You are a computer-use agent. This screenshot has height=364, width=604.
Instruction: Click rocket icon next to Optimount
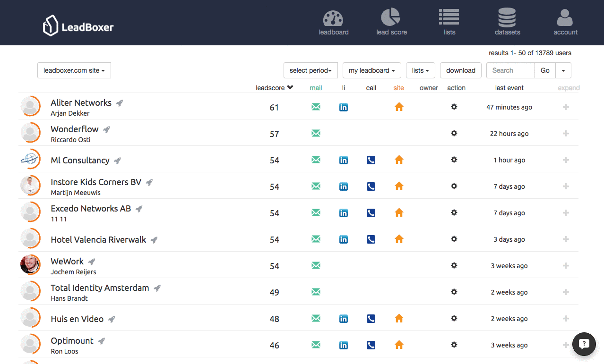[x=101, y=341]
